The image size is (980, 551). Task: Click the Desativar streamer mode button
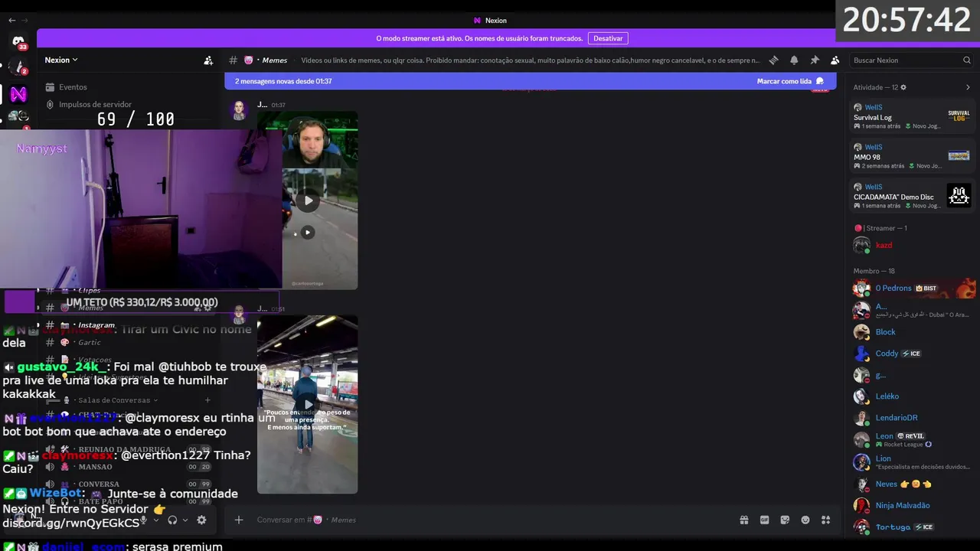608,38
